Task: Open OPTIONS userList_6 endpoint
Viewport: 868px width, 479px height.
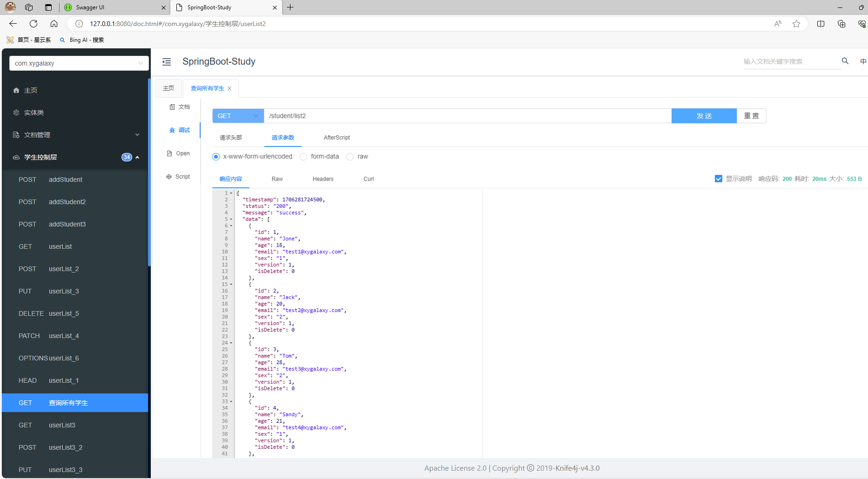Action: click(75, 358)
